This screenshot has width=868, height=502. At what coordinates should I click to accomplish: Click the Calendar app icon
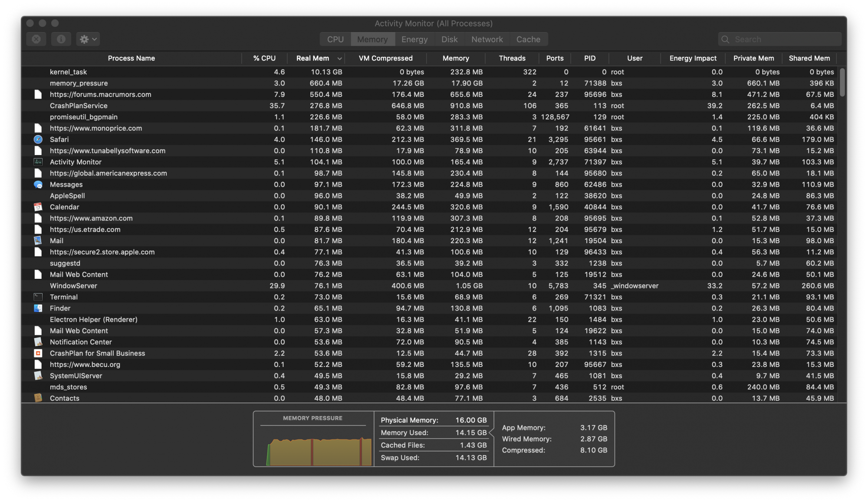coord(38,207)
